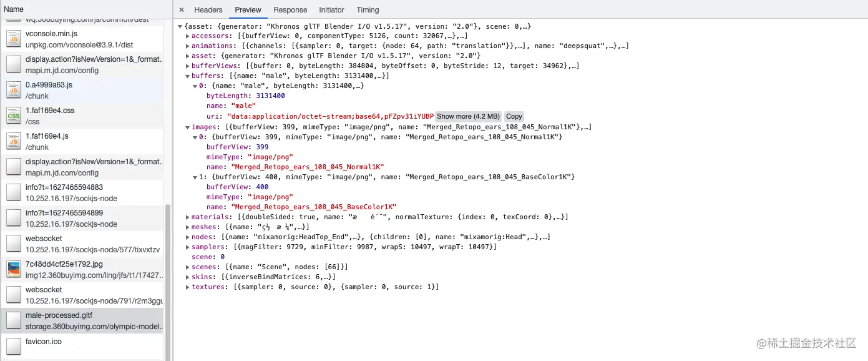Viewport: 868px width, 361px height.
Task: Click file icon of favicon.ico
Action: (13, 346)
